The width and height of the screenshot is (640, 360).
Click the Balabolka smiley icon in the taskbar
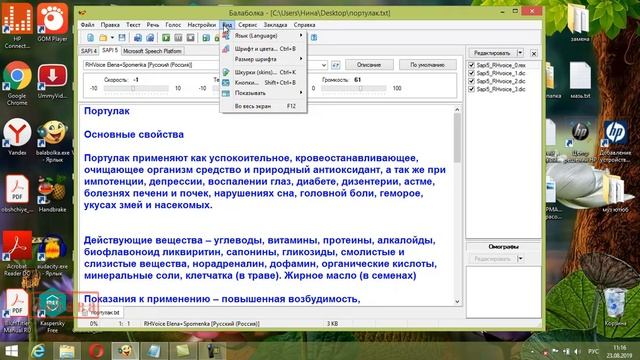tap(125, 351)
